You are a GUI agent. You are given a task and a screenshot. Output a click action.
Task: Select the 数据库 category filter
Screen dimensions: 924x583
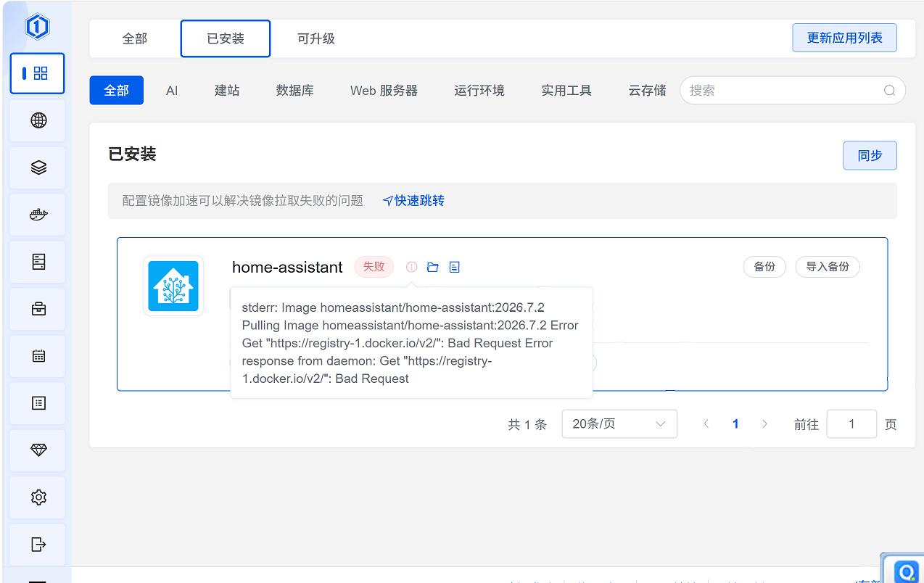point(295,91)
